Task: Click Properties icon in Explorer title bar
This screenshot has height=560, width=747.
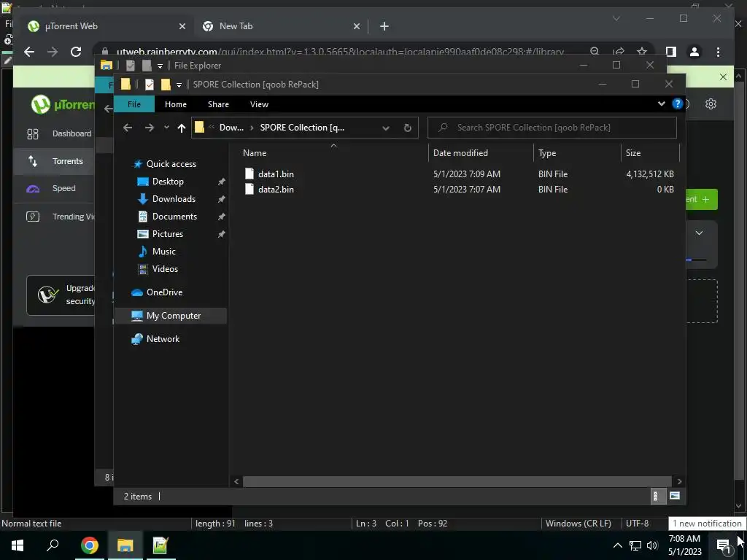Action: point(150,85)
